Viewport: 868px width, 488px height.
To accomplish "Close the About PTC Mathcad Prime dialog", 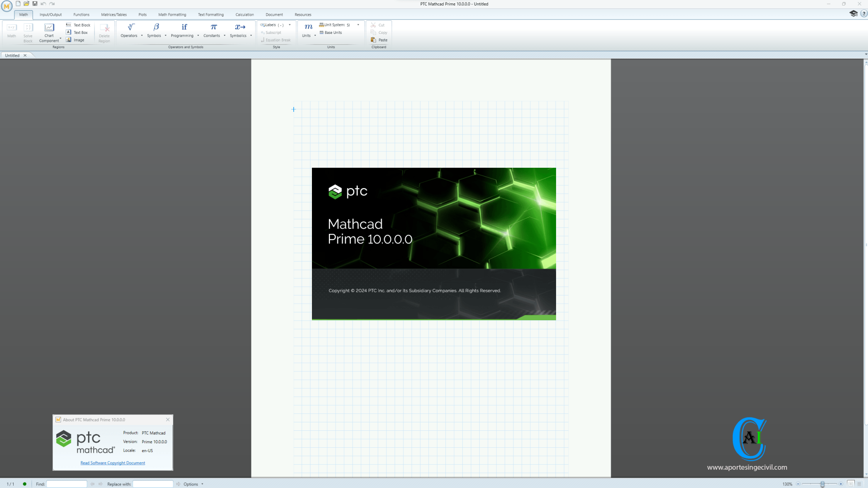I will click(168, 419).
